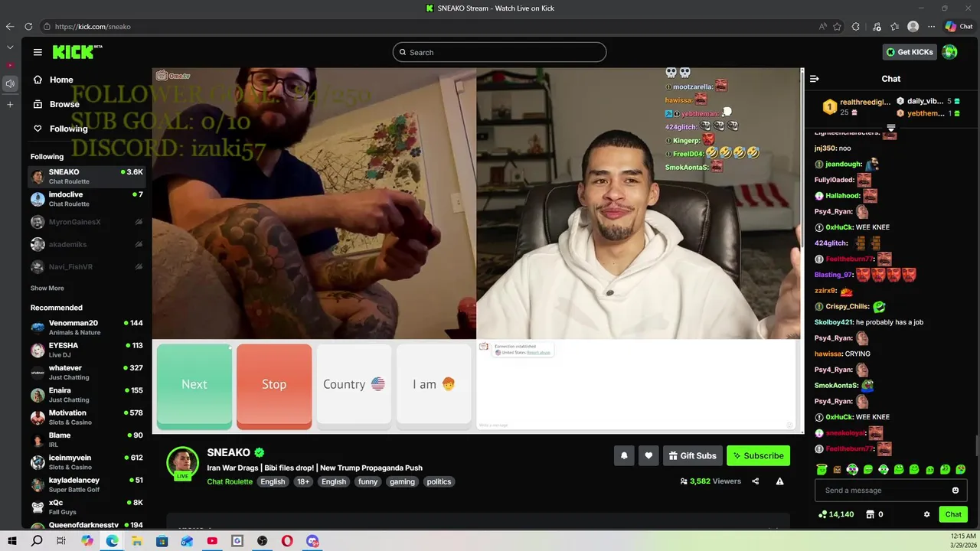Open the notification bell for SNEAKO
The image size is (980, 551).
624,455
